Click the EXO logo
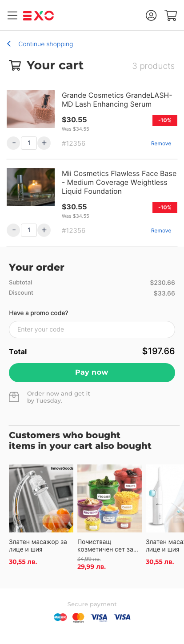 pos(39,16)
